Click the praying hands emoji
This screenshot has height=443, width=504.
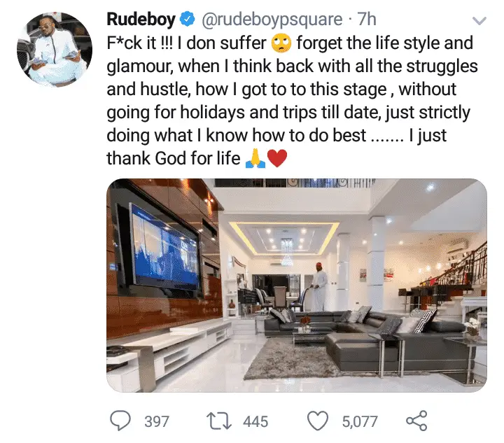255,159
